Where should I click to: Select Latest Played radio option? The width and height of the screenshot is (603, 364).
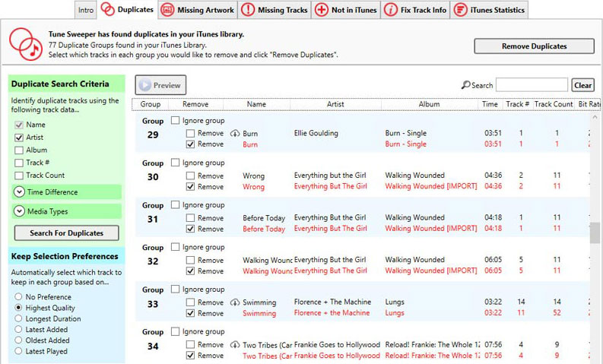click(x=18, y=350)
